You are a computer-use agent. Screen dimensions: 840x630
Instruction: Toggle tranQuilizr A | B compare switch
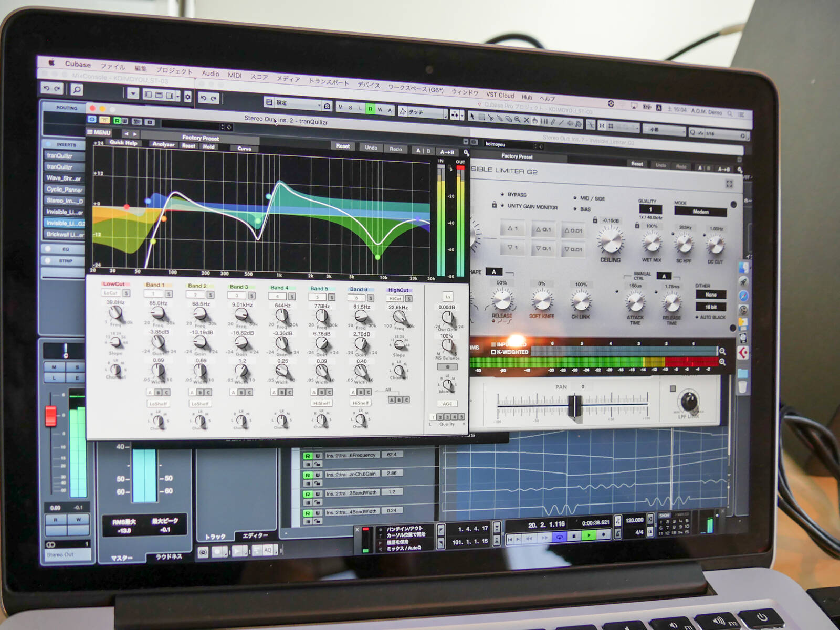(x=423, y=151)
